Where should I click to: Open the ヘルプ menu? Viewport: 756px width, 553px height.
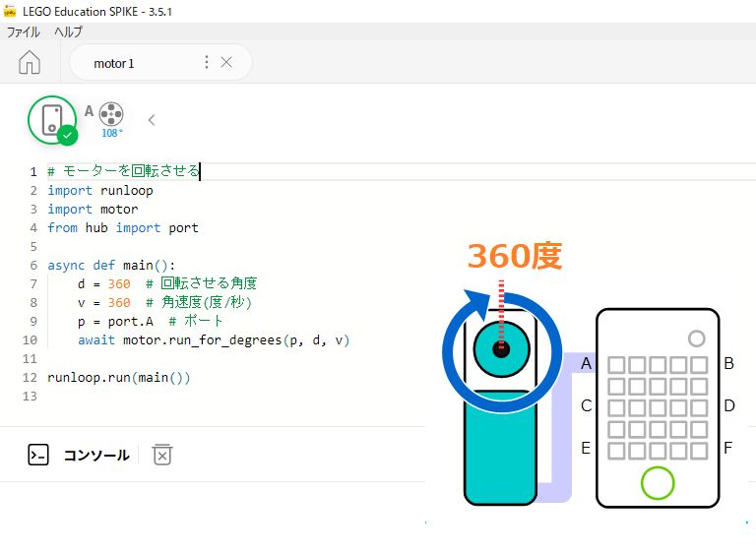pyautogui.click(x=68, y=31)
